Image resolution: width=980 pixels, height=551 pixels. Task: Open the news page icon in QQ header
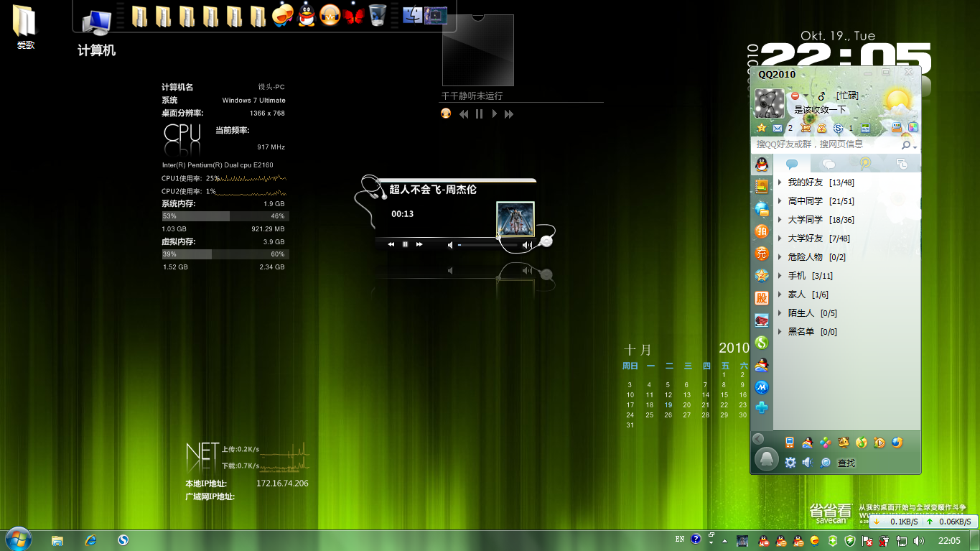[865, 128]
